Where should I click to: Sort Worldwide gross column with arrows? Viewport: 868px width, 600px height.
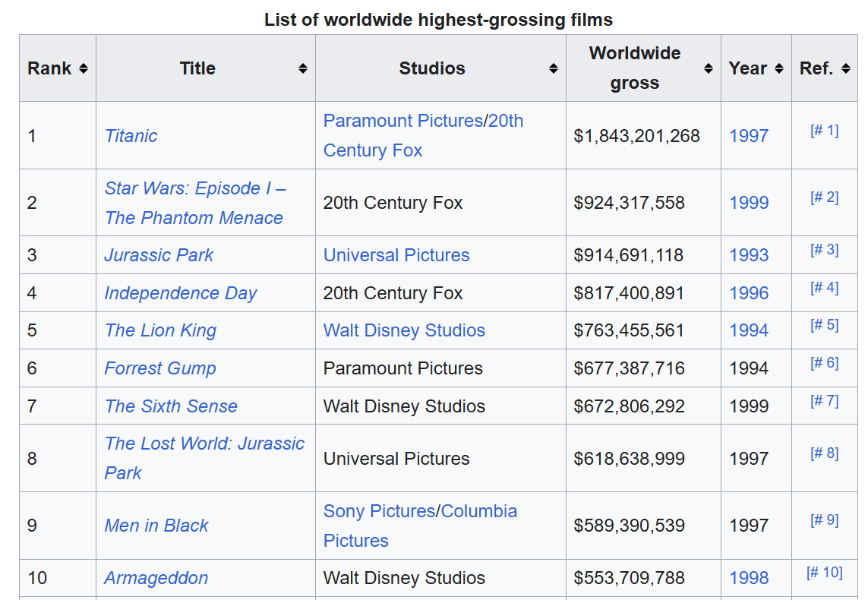(x=708, y=68)
